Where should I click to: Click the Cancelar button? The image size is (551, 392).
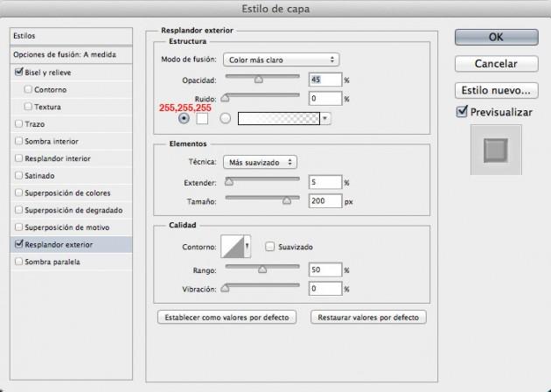point(496,64)
